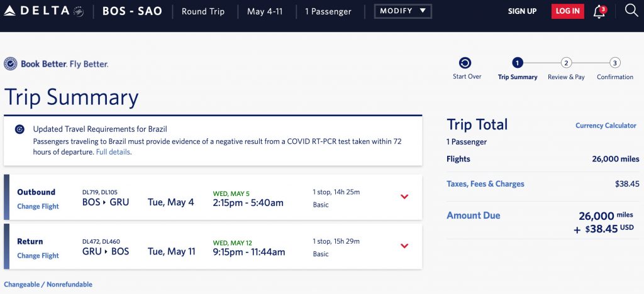This screenshot has width=644, height=294.
Task: Open the Currency Calculator link
Action: tap(606, 126)
